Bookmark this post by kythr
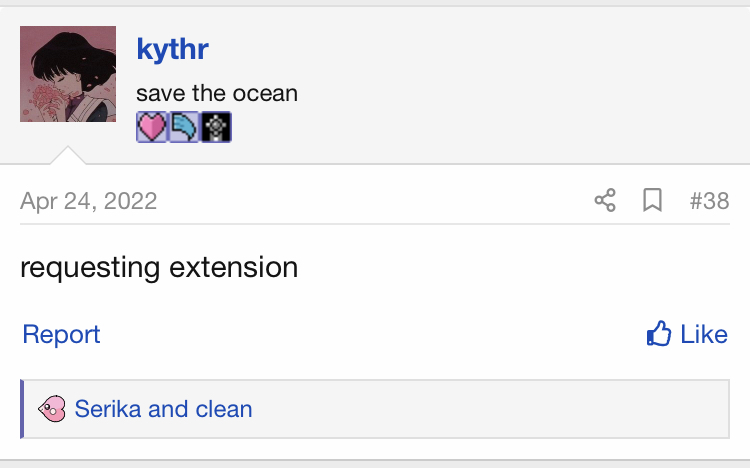 pyautogui.click(x=652, y=200)
